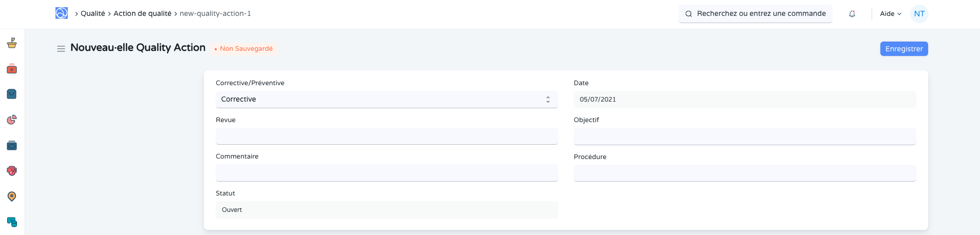Open the NT user avatar menu
Image resolution: width=980 pixels, height=235 pixels.
tap(919, 14)
